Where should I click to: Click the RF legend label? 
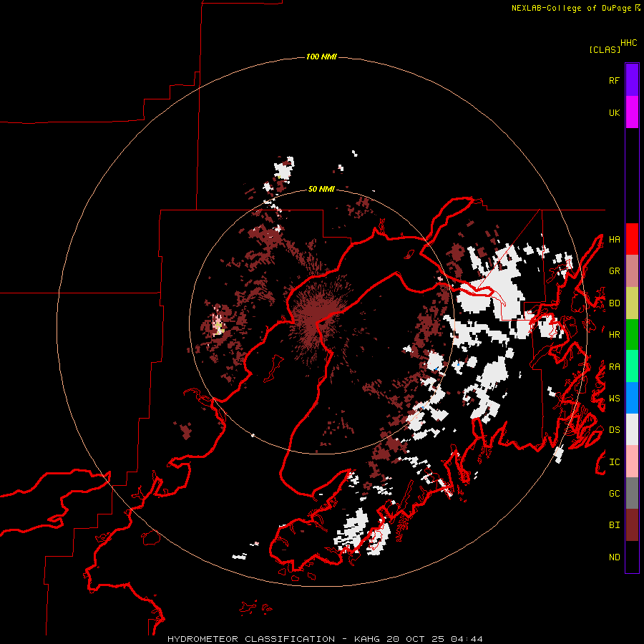click(614, 80)
